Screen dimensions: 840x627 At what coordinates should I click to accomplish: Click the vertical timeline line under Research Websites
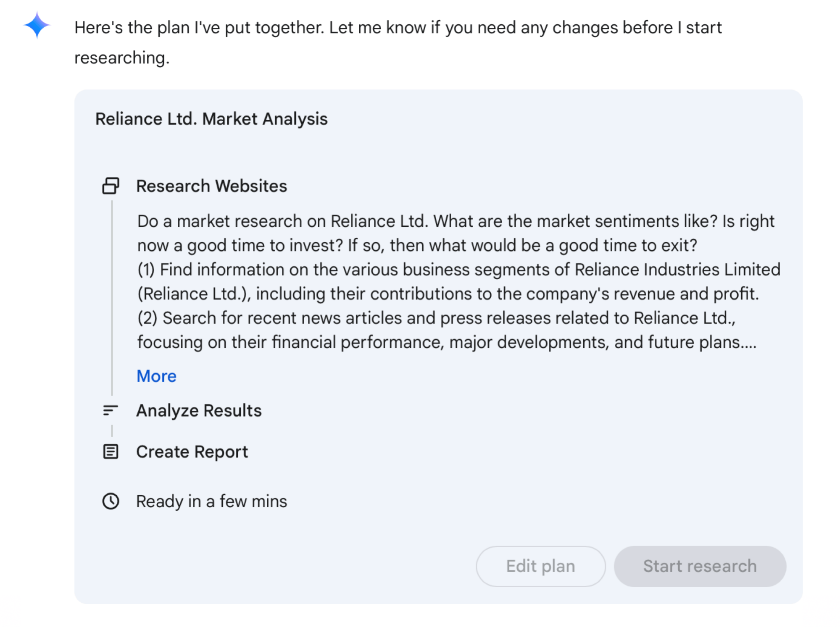click(x=112, y=298)
